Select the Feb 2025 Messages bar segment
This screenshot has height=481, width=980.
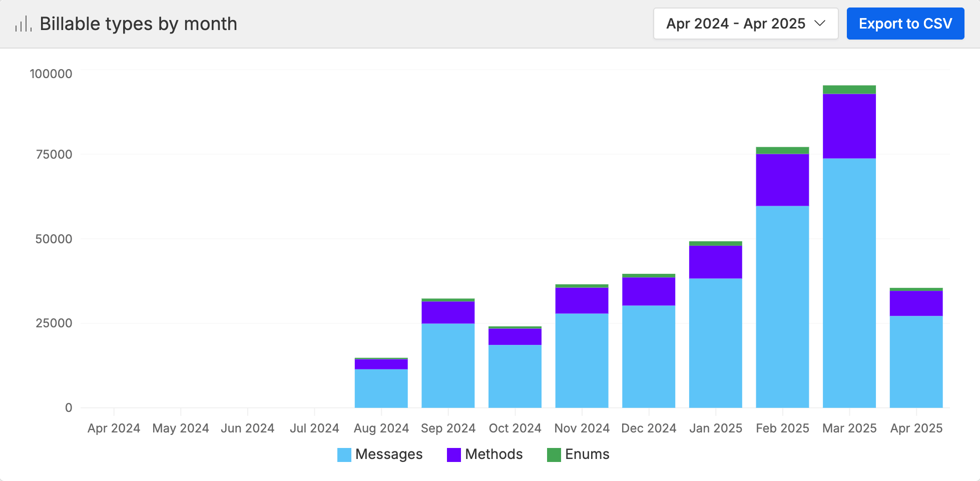[x=782, y=307]
